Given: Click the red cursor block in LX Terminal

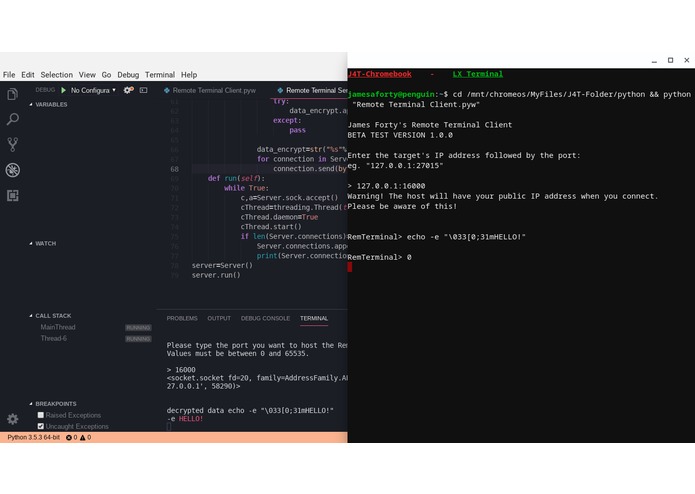Looking at the screenshot, I should pos(350,267).
